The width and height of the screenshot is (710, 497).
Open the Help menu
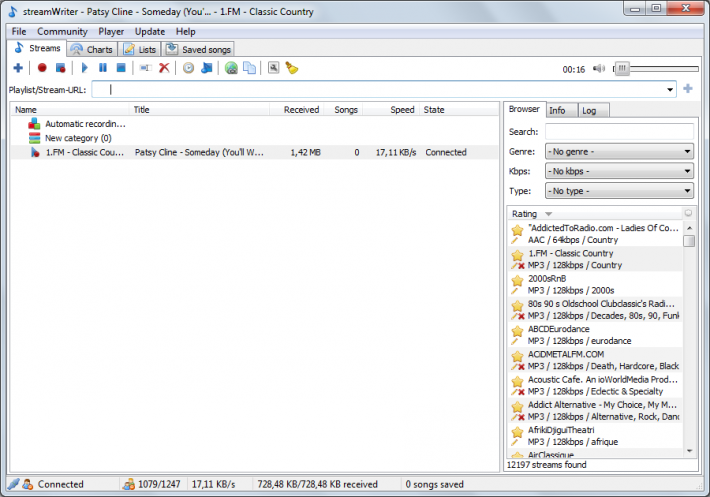click(186, 32)
